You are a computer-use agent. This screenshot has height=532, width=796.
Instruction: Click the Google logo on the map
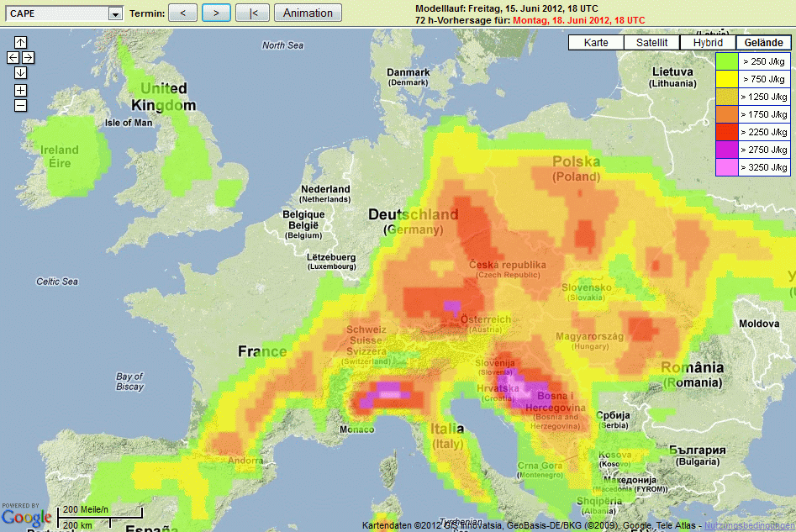click(x=26, y=517)
